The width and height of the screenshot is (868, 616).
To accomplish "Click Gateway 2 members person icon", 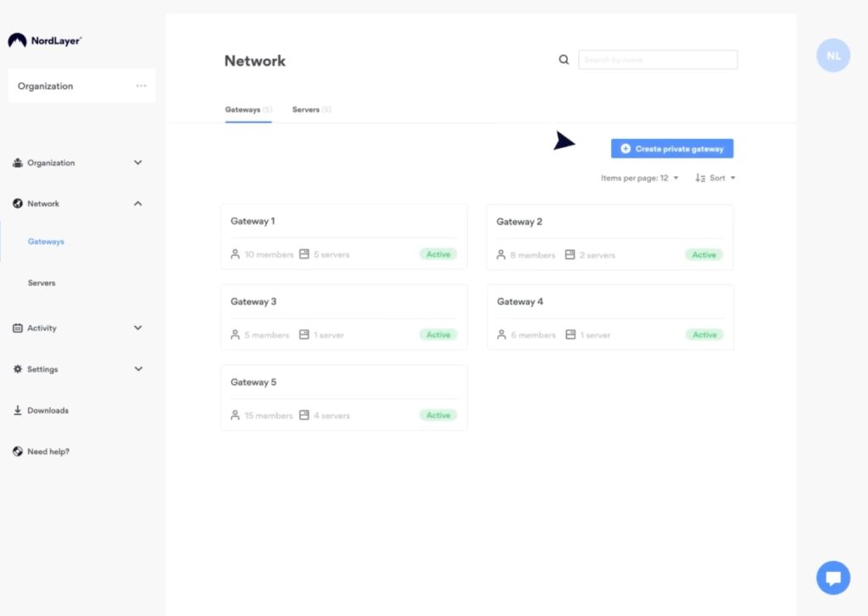I will click(x=501, y=254).
